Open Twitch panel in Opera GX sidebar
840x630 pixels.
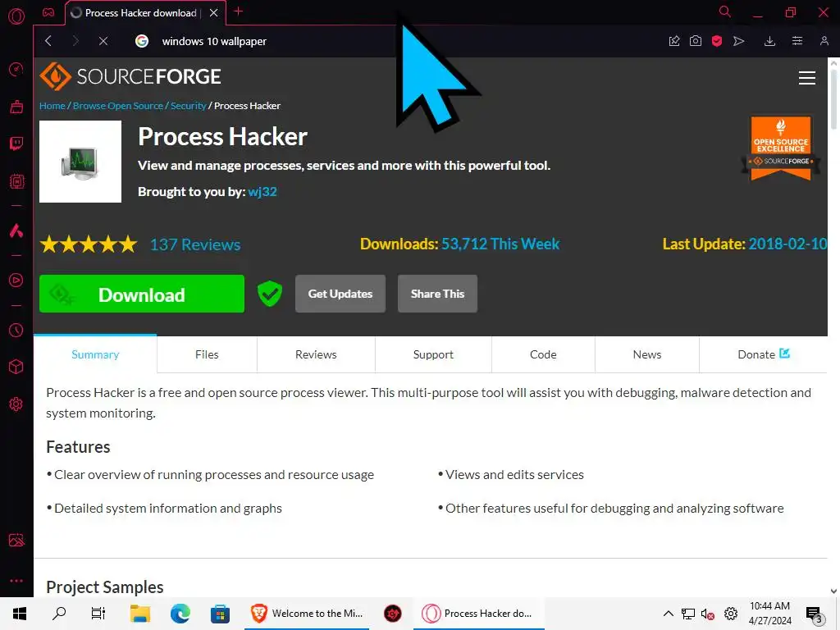[16, 143]
